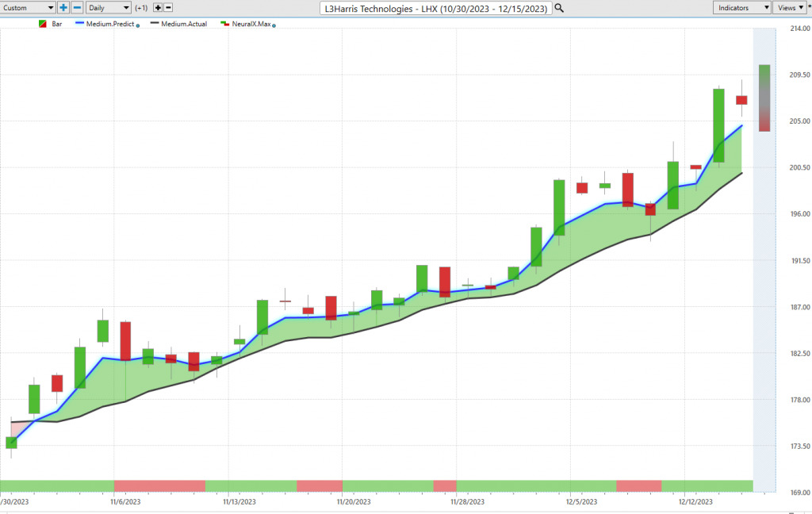
Task: Click the (+1) forecast offset text
Action: pos(141,8)
